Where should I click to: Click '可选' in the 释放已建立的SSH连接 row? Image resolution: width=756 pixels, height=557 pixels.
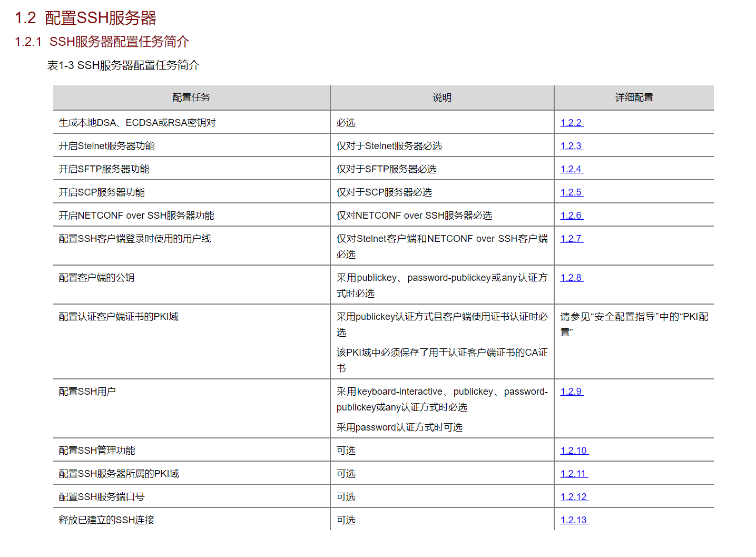[x=346, y=520]
